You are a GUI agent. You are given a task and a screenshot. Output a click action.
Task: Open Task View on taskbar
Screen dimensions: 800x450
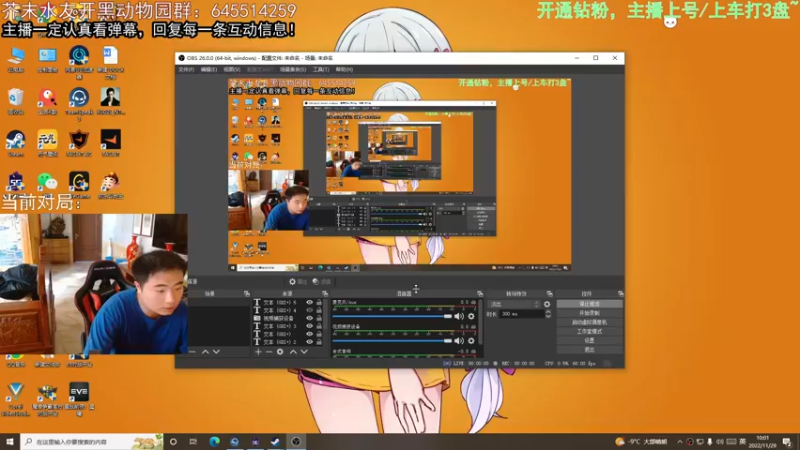(x=193, y=442)
